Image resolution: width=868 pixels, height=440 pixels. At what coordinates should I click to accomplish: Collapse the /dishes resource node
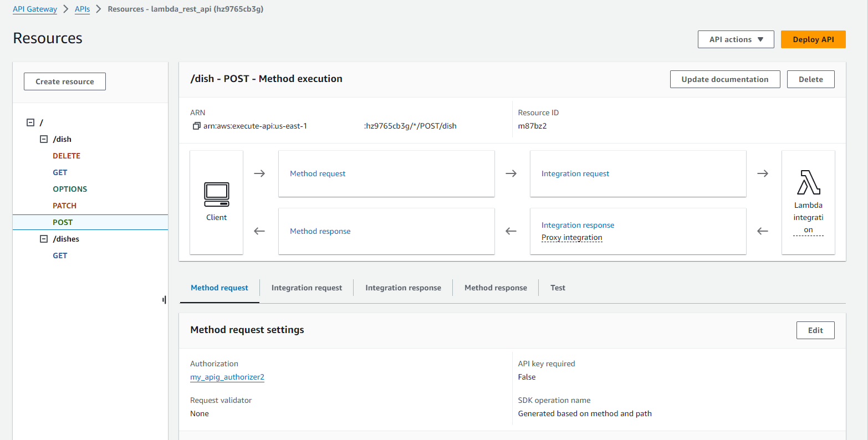[x=44, y=239]
